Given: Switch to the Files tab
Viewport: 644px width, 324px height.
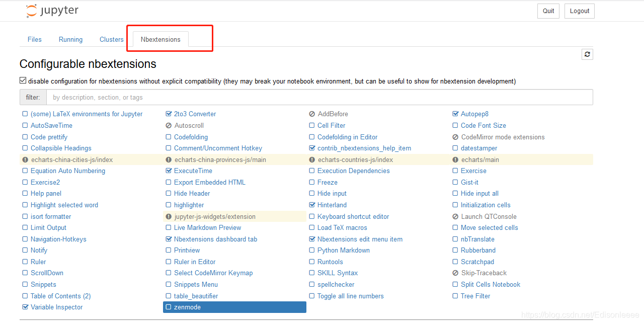Looking at the screenshot, I should (35, 39).
